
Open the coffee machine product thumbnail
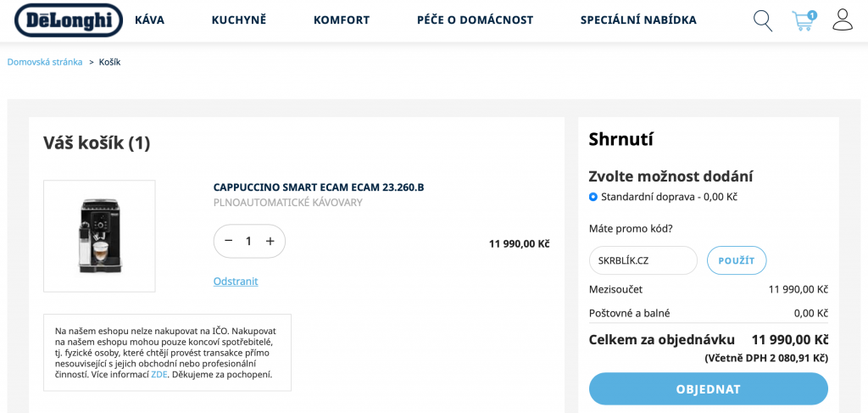(x=100, y=236)
